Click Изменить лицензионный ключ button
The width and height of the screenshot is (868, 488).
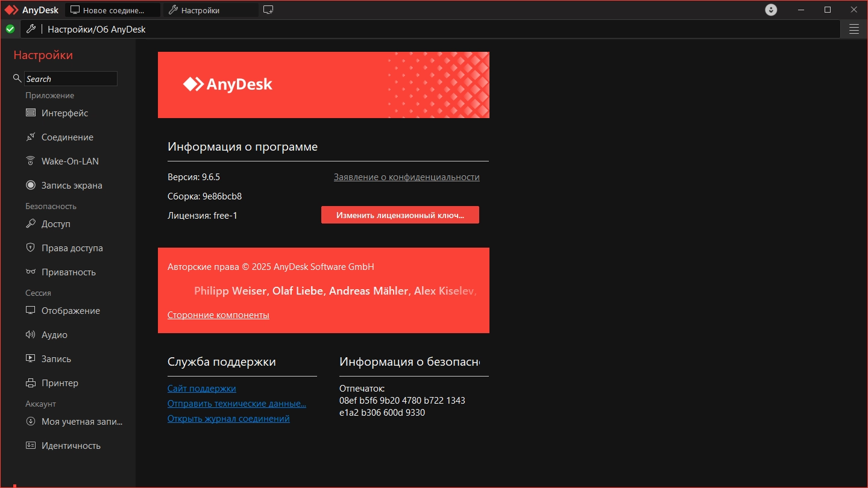(400, 215)
